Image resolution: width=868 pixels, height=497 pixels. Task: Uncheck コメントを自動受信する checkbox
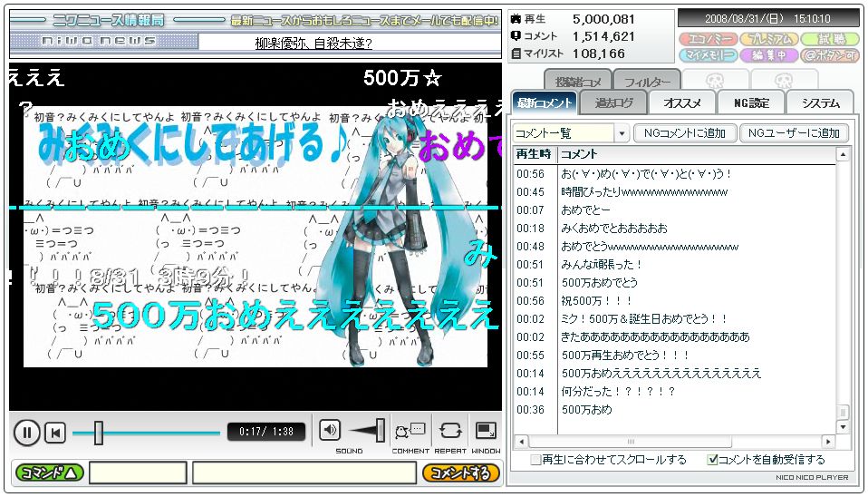(x=712, y=460)
